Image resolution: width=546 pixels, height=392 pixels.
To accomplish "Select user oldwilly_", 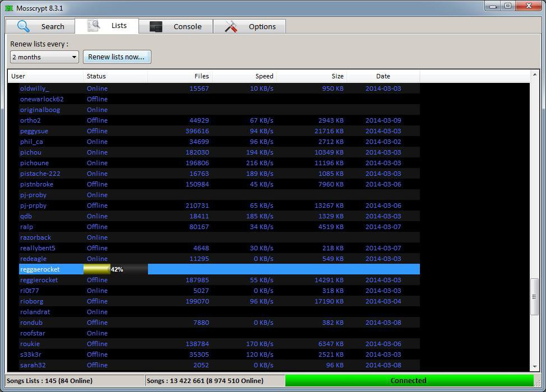I will 34,88.
